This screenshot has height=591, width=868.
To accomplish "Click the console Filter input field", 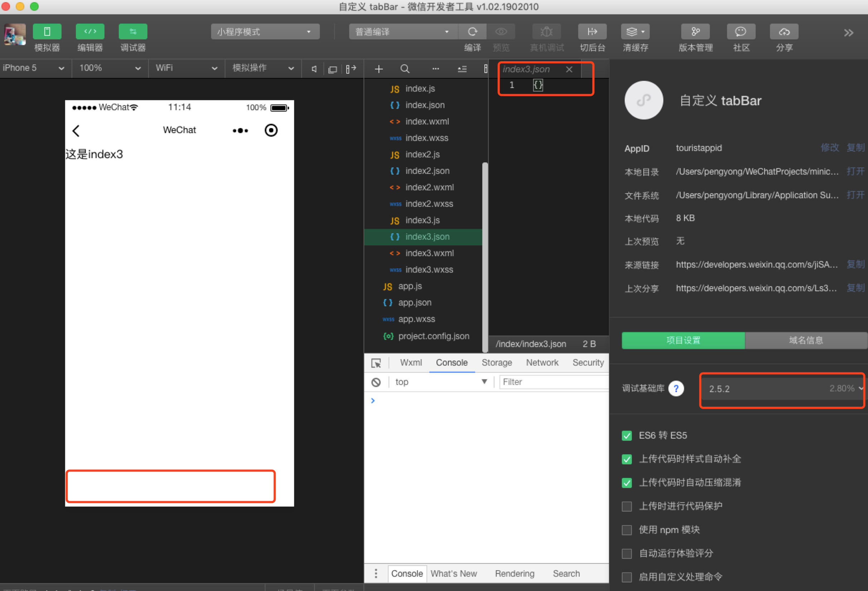I will [554, 382].
